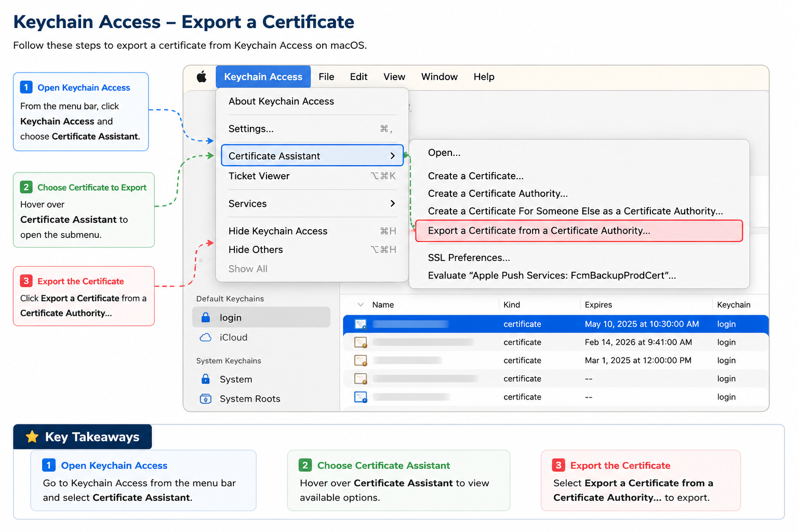Click "certificate" kind in Feb 14, 2026 row

click(522, 342)
